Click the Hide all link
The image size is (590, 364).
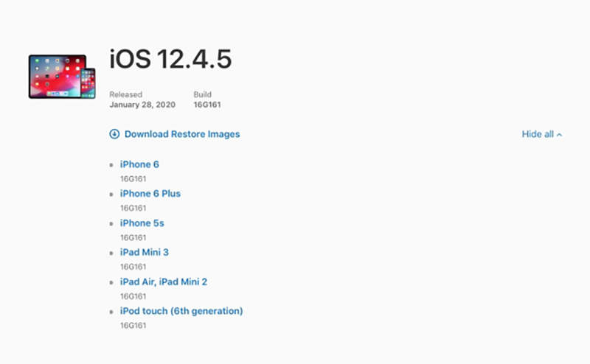(x=538, y=134)
